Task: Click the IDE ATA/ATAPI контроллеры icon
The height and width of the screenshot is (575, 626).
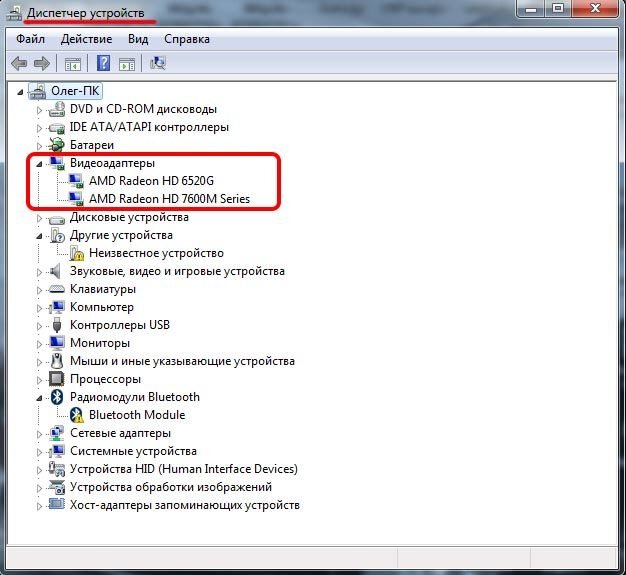Action: (x=56, y=128)
